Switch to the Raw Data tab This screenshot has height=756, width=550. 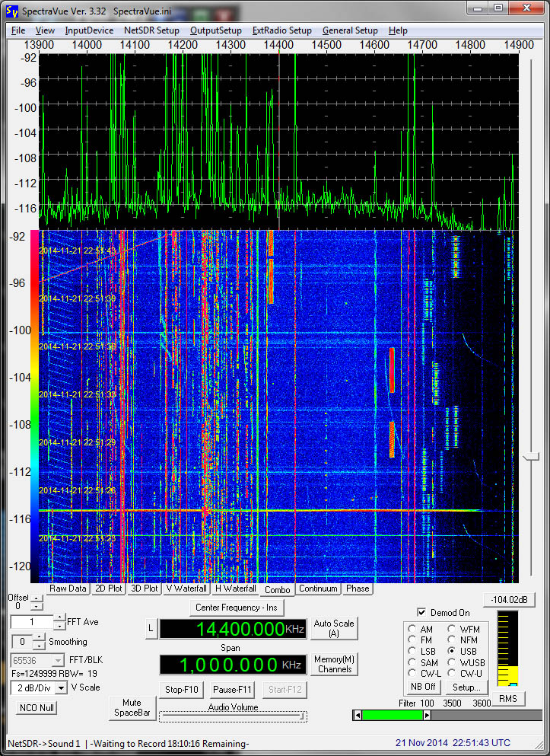click(68, 589)
